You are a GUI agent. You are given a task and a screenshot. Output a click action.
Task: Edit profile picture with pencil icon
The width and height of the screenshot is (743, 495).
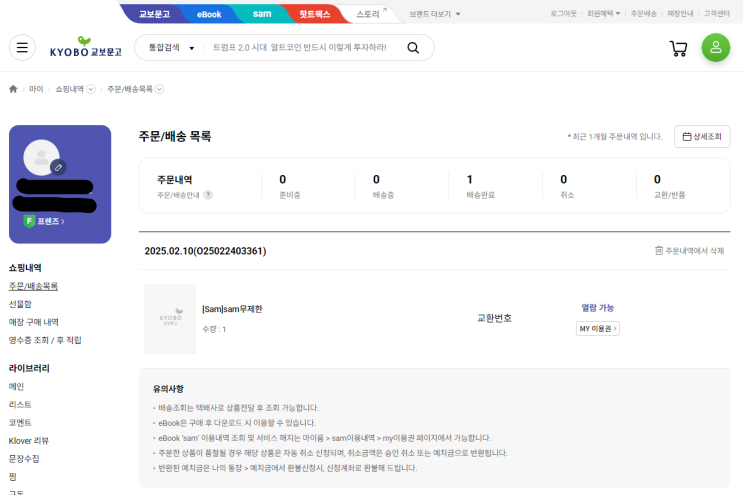58,167
